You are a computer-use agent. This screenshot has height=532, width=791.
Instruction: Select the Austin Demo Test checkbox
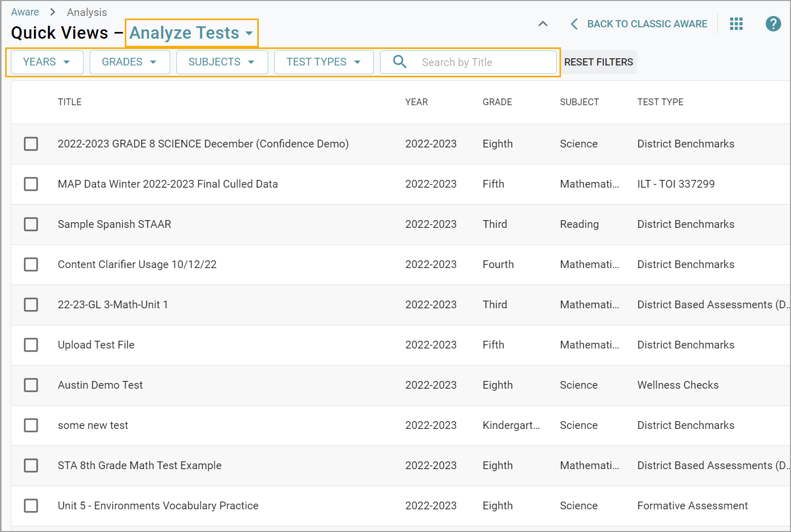coord(31,385)
